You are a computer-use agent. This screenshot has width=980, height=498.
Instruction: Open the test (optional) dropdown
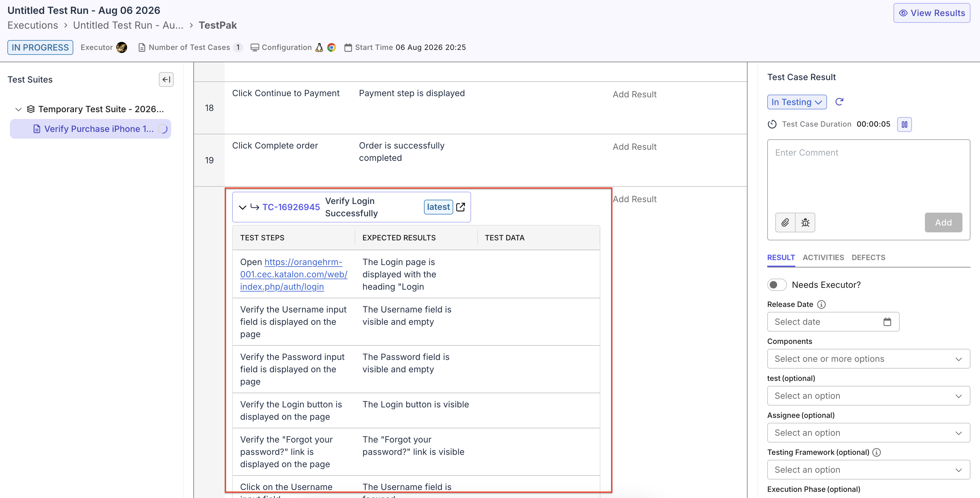[868, 396]
